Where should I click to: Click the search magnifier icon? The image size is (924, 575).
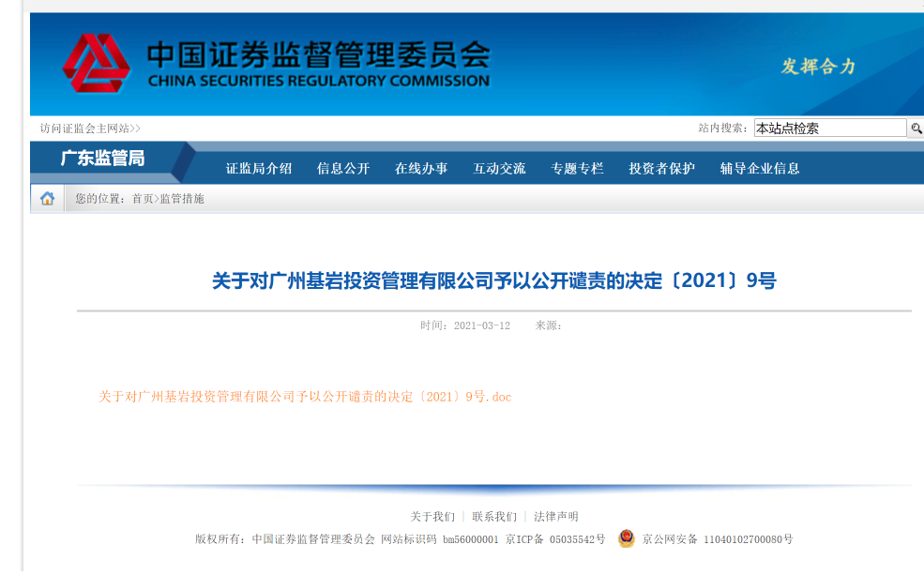916,128
